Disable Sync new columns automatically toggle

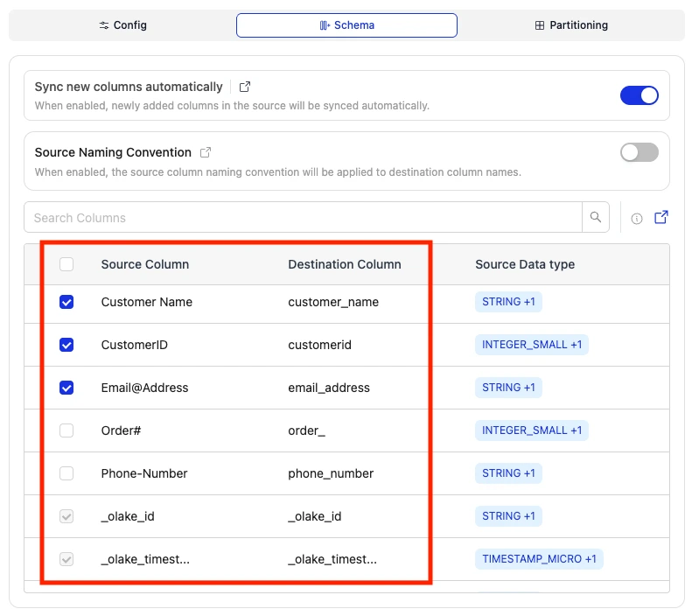pos(639,95)
